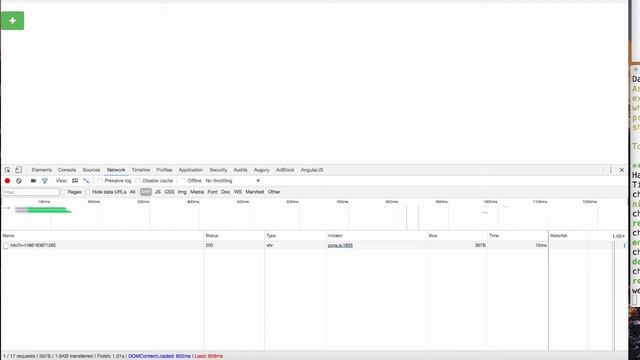Check the Hide data URLs checkbox

coord(88,192)
